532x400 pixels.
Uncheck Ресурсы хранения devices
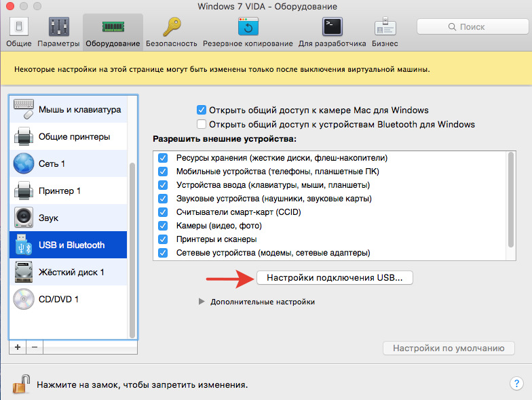click(163, 158)
